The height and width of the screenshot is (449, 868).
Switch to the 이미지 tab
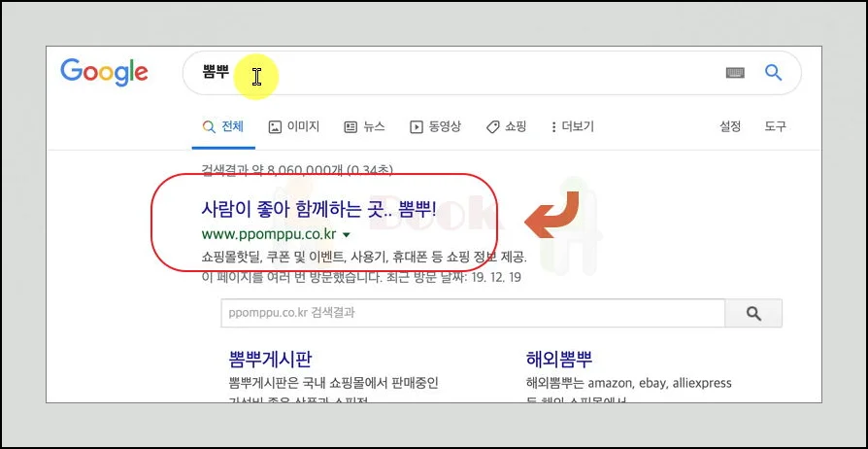click(294, 127)
